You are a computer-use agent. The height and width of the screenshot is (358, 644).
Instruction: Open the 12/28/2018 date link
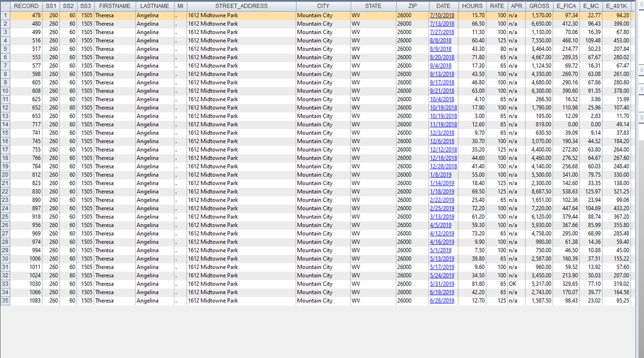point(443,167)
